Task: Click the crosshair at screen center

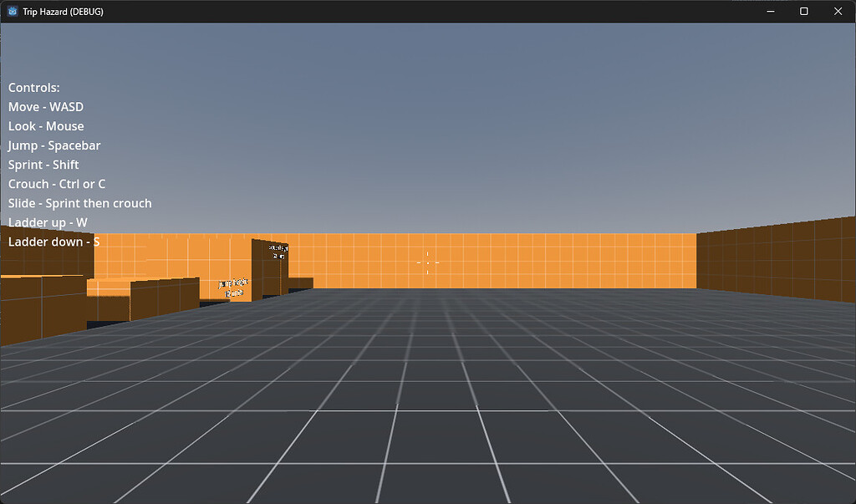Action: point(428,262)
